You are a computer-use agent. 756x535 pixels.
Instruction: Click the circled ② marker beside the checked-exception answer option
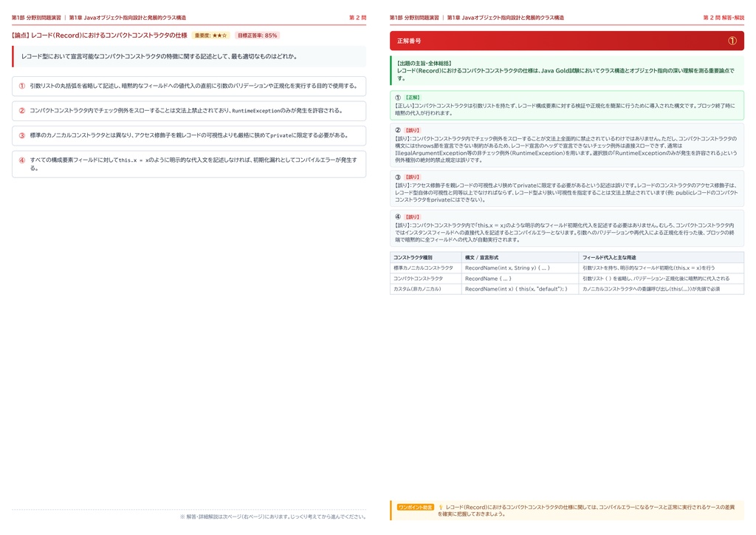[21, 111]
